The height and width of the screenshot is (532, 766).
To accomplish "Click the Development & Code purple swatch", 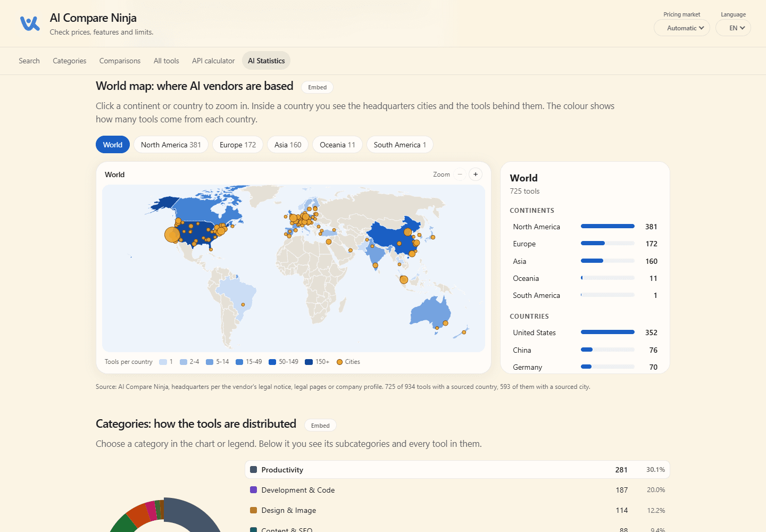I will coord(254,490).
